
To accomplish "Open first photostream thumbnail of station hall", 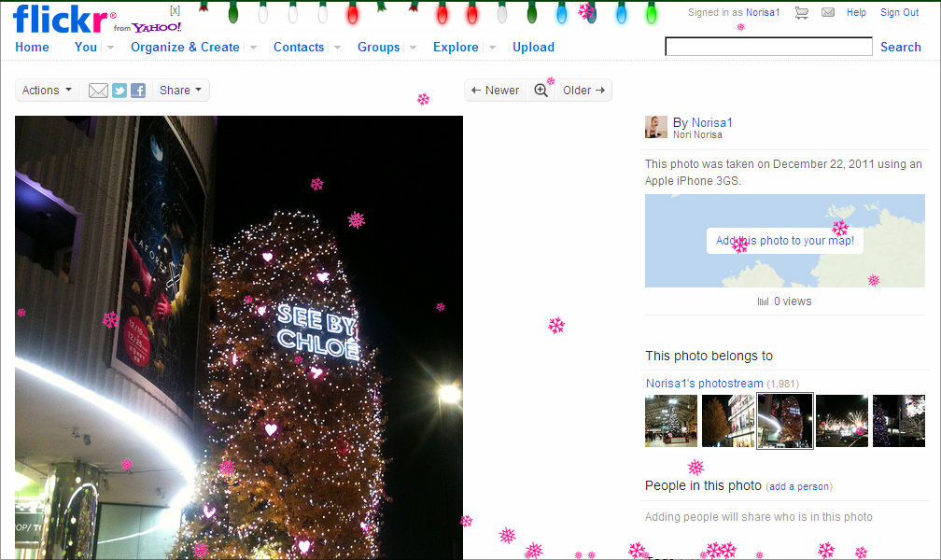I will [671, 421].
